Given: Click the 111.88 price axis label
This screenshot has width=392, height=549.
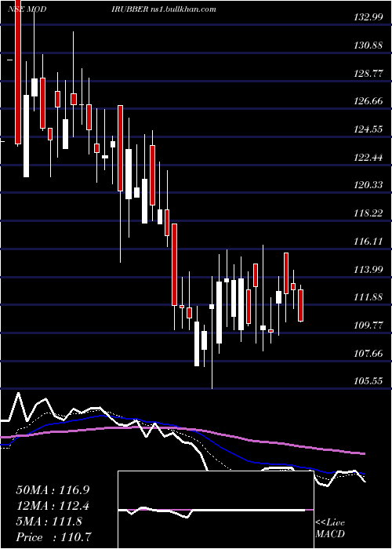Looking at the screenshot, I should 368,297.
